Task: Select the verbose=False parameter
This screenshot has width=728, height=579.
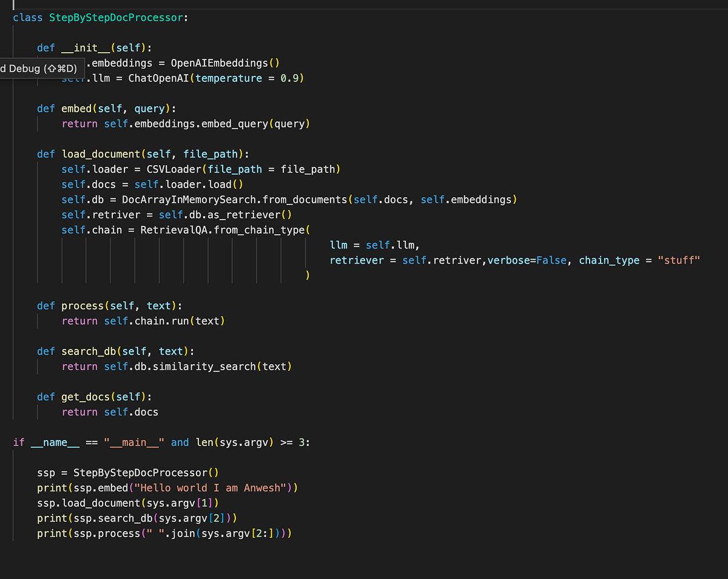Action: [x=527, y=260]
